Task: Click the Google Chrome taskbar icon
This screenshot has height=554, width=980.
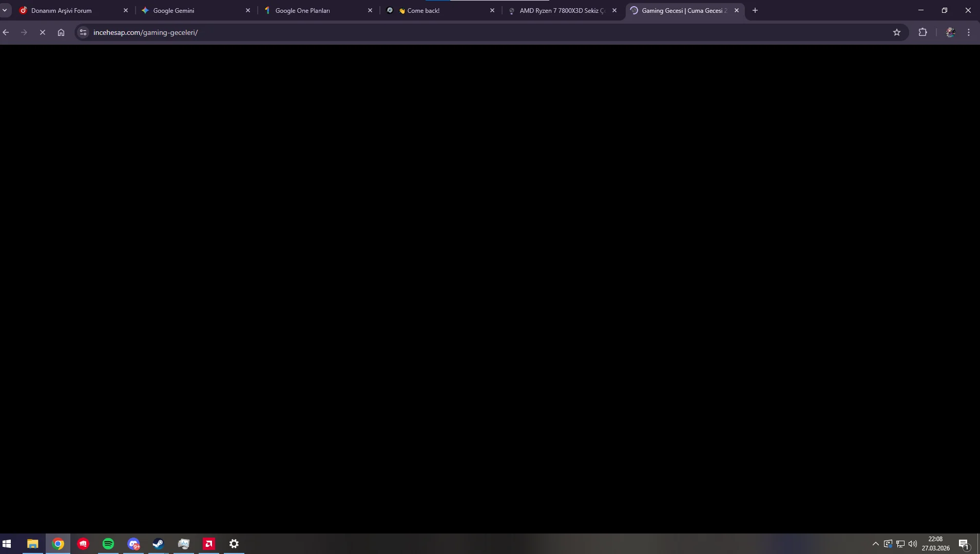Action: pyautogui.click(x=58, y=544)
